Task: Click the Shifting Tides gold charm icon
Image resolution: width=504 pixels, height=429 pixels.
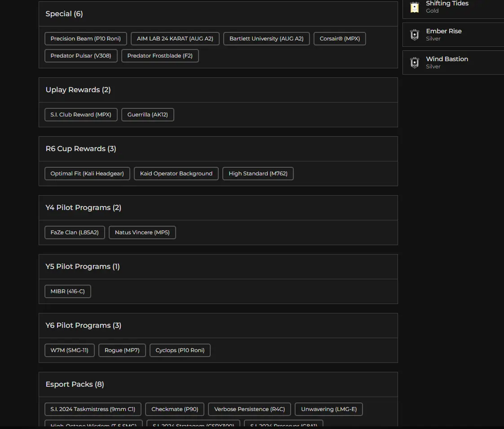Action: [x=415, y=7]
